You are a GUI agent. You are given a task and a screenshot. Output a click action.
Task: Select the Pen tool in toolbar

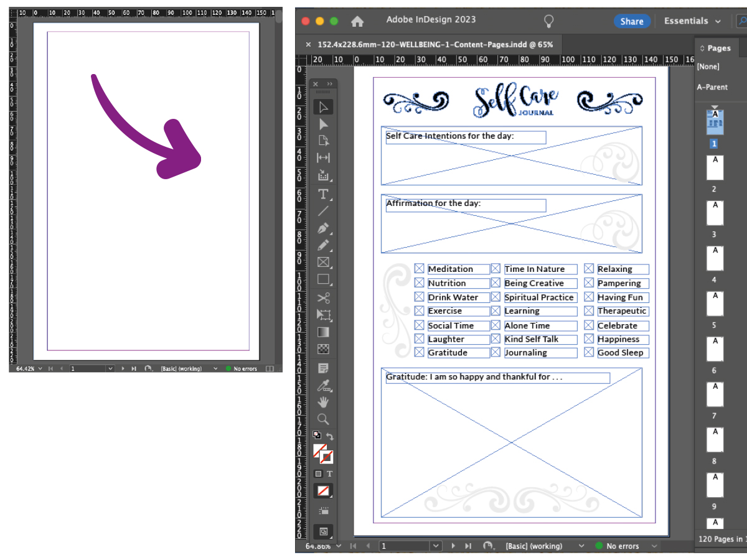click(323, 228)
